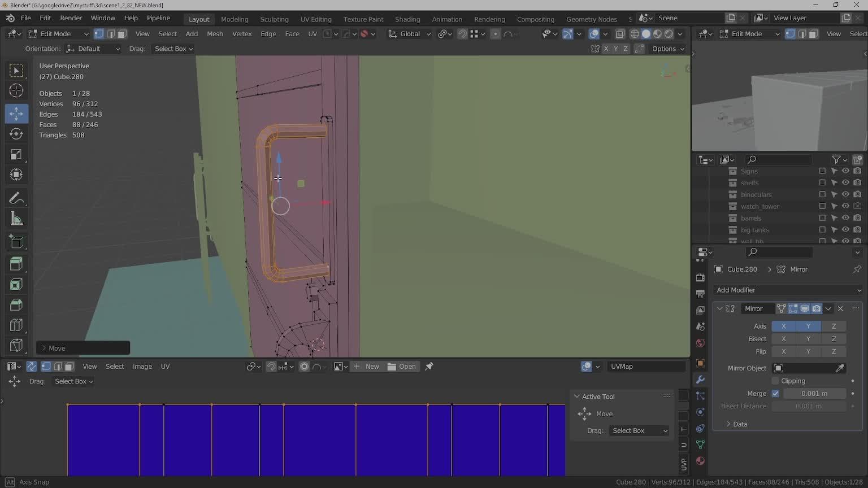The height and width of the screenshot is (488, 868).
Task: Open the Mesh menu
Action: (x=215, y=34)
